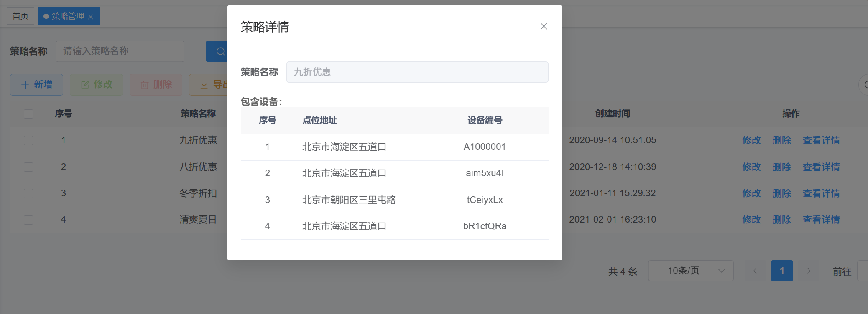
Task: Click the 新增 plus button
Action: click(x=37, y=85)
